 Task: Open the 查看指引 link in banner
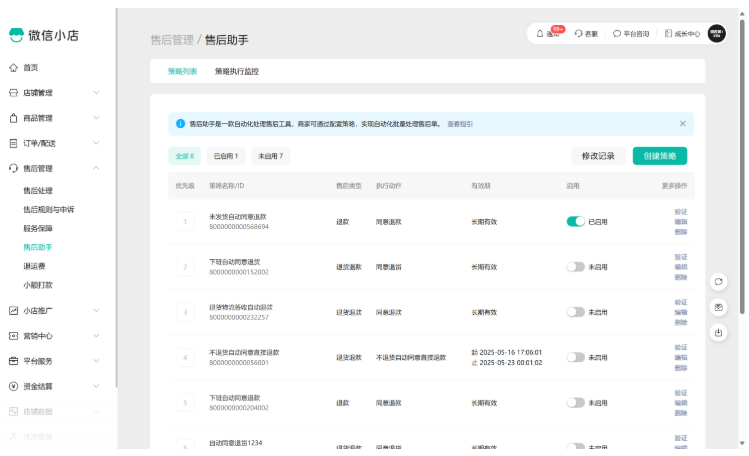coord(460,124)
